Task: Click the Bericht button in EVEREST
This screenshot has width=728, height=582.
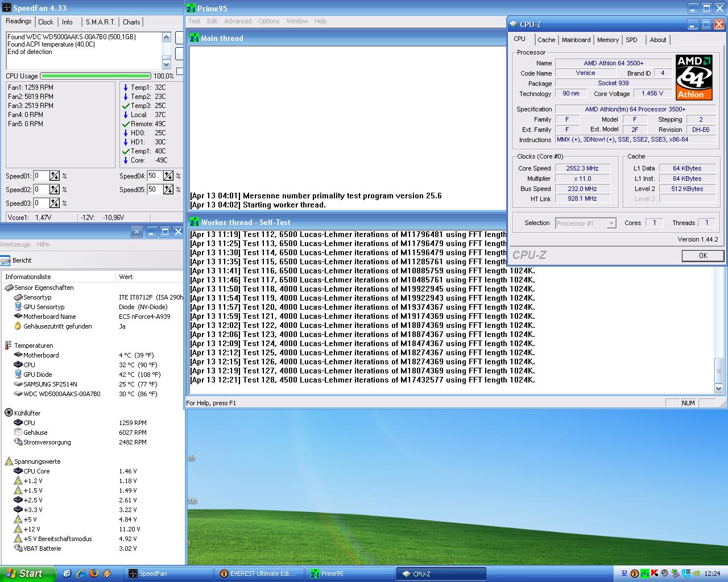Action: (x=16, y=260)
